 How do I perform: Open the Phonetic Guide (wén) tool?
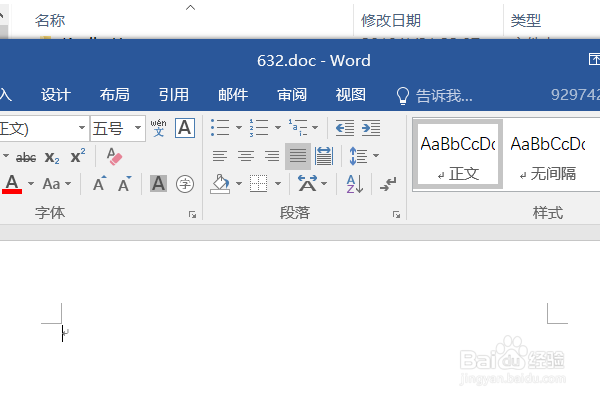(x=158, y=128)
